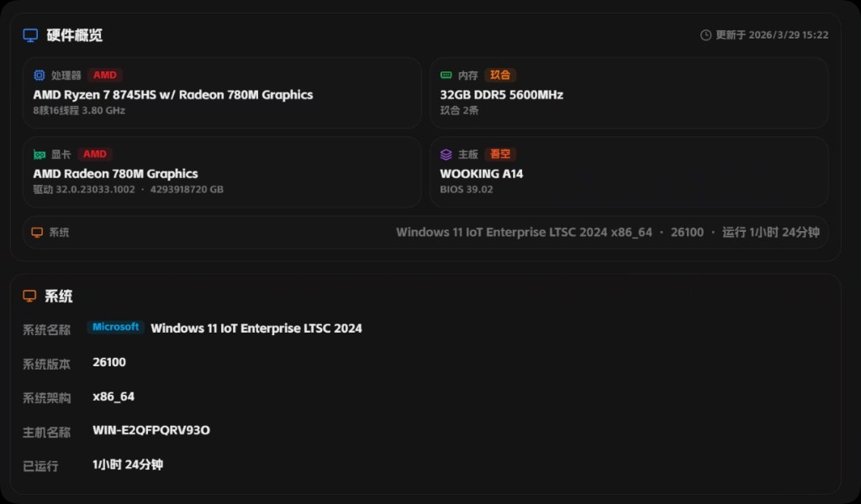
Task: Click the monitor icon beside 硬件概览
Action: coord(30,35)
